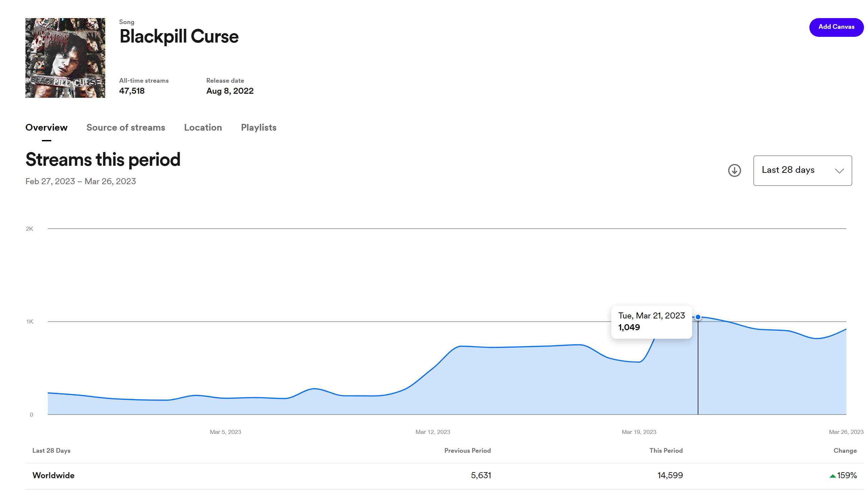Click the blue data point on chart
The image size is (868, 504).
(697, 317)
